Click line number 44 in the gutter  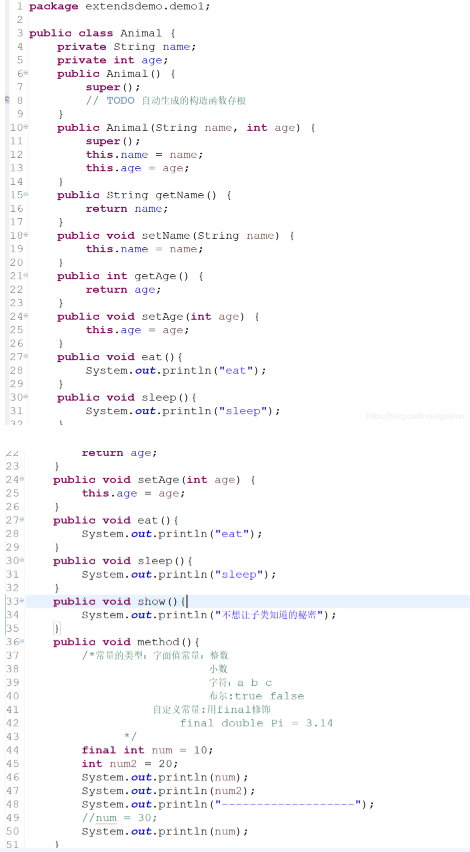coord(12,750)
